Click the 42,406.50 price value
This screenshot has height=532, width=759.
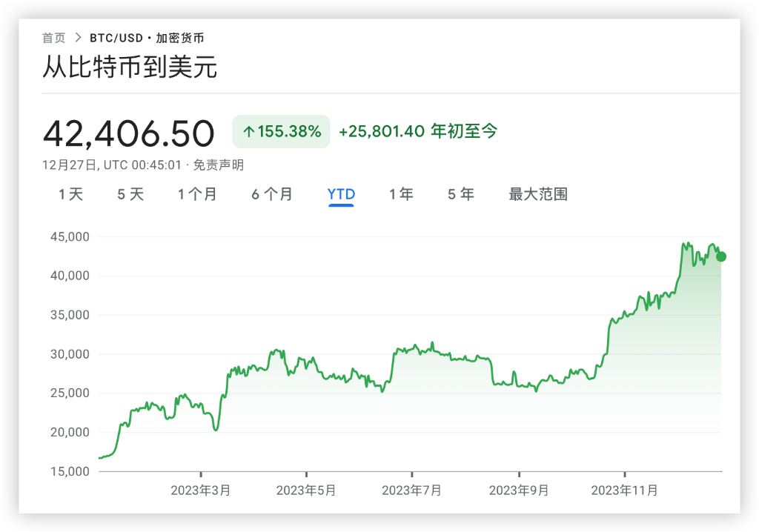pyautogui.click(x=128, y=133)
